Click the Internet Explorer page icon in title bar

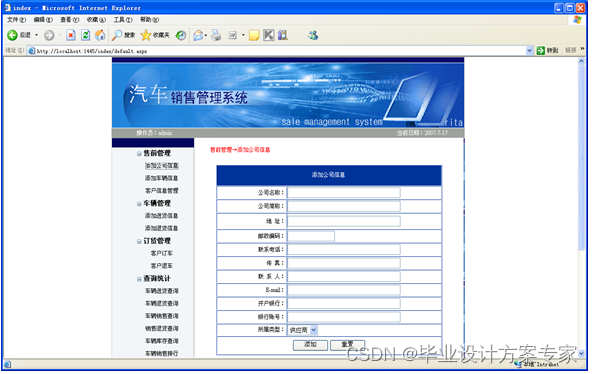click(x=7, y=8)
